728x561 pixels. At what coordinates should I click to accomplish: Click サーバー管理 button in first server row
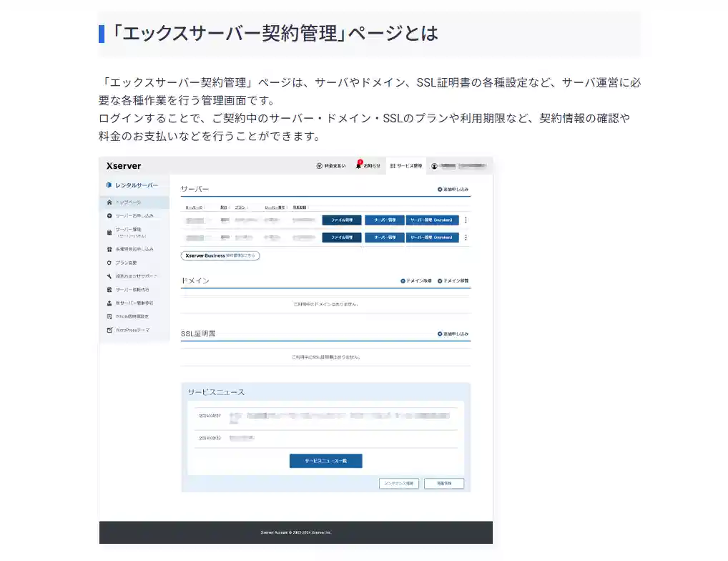pyautogui.click(x=385, y=220)
